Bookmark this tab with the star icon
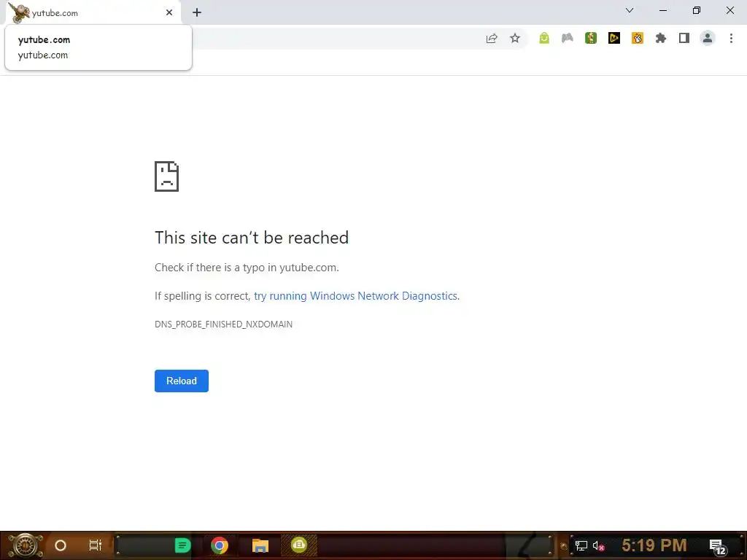This screenshot has width=747, height=560. click(515, 38)
